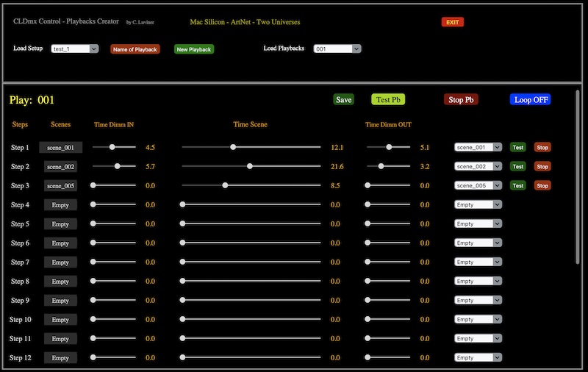The height and width of the screenshot is (372, 588).
Task: Click the Empty scene button for Step 6
Action: point(60,243)
